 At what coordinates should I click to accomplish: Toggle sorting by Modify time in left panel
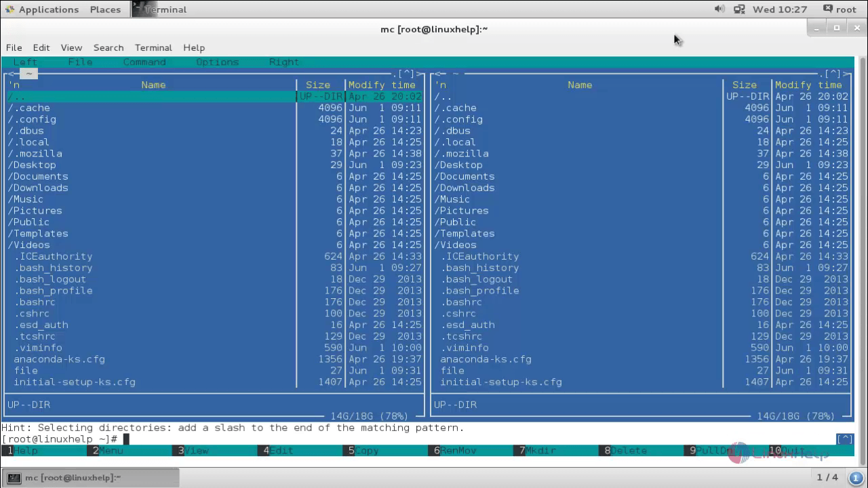pyautogui.click(x=382, y=85)
